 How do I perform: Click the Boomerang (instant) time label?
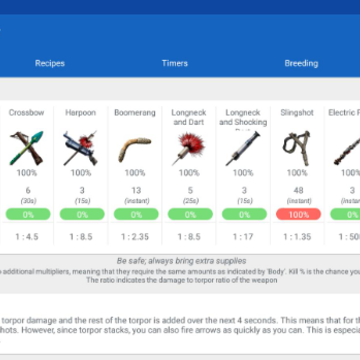coord(137,201)
